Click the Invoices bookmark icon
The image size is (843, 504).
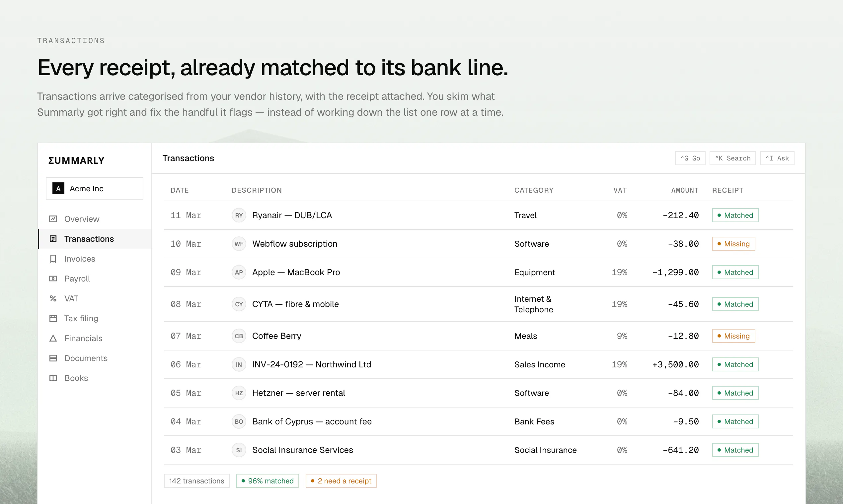[x=53, y=259]
